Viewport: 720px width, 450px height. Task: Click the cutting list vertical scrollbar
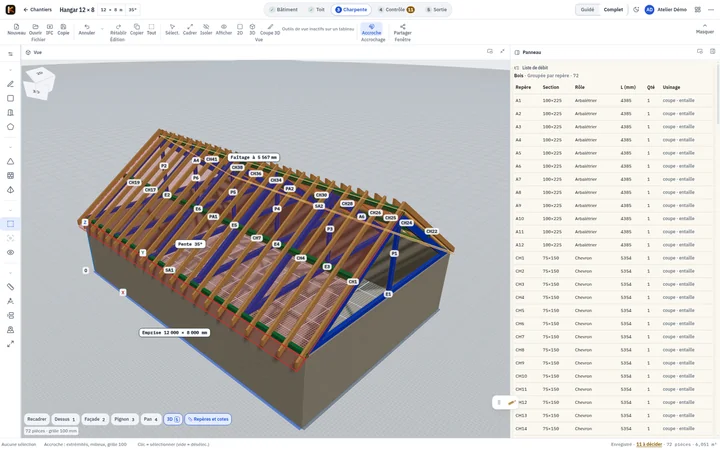coord(718,94)
